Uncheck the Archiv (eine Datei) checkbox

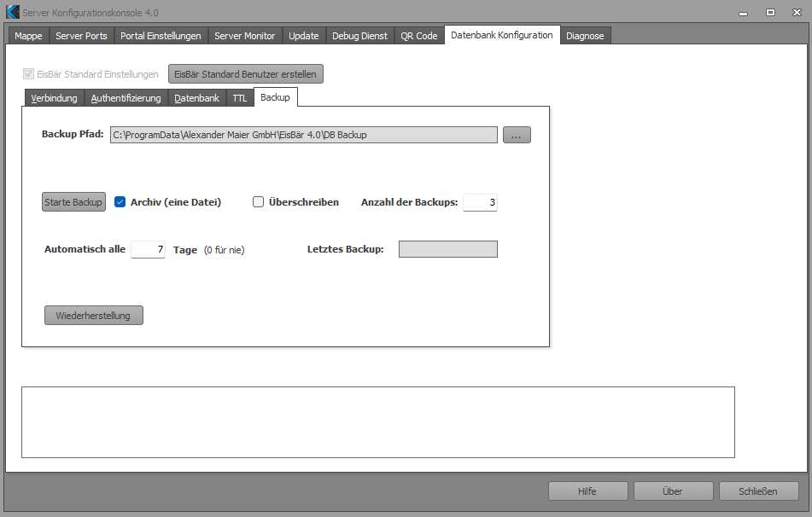120,202
